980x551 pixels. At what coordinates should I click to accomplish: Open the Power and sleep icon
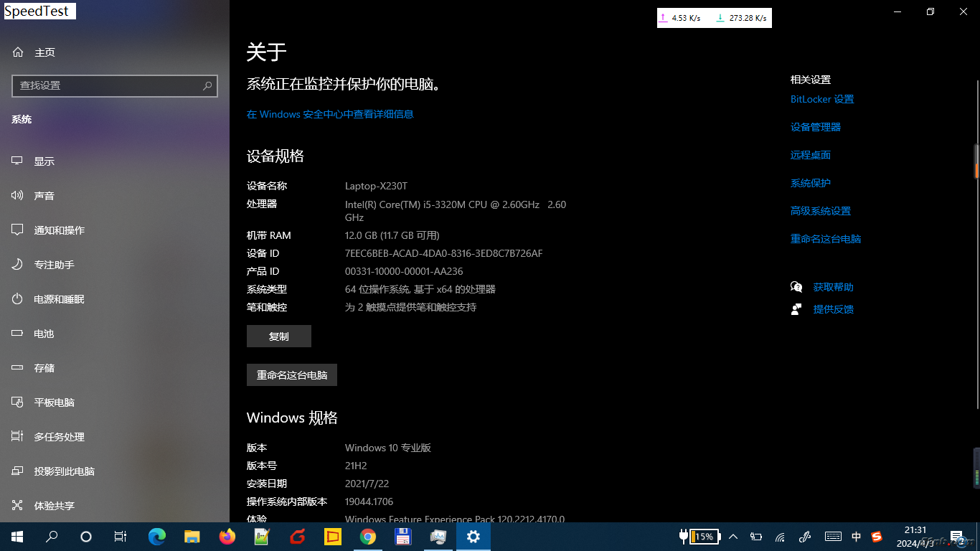click(x=18, y=299)
